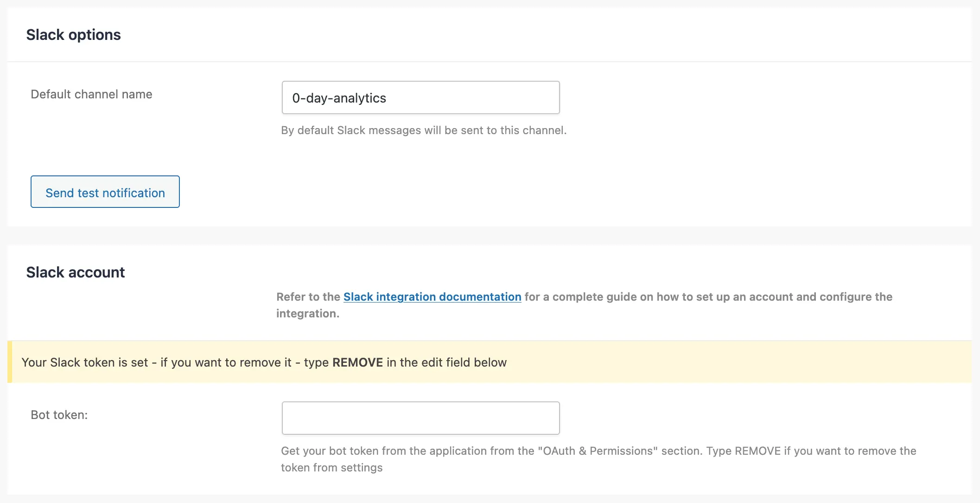Open the Slack integration documentation link
The width and height of the screenshot is (980, 503).
(x=432, y=297)
